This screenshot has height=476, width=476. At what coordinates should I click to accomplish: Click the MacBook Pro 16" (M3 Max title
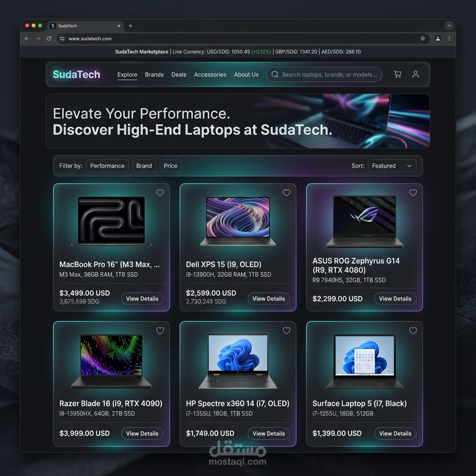pyautogui.click(x=109, y=264)
